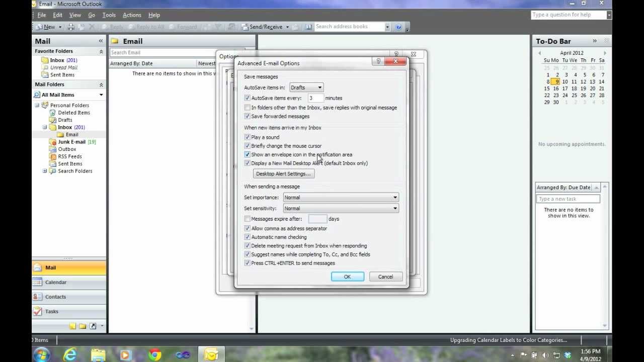Toggle the AutoSave items every checkbox
644x362 pixels.
click(247, 98)
